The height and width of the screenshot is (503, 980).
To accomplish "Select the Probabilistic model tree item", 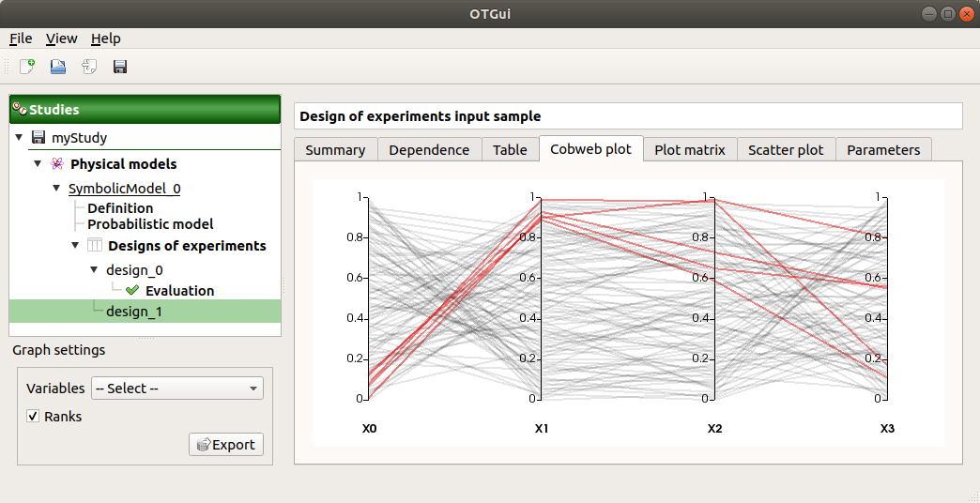I will pyautogui.click(x=150, y=224).
